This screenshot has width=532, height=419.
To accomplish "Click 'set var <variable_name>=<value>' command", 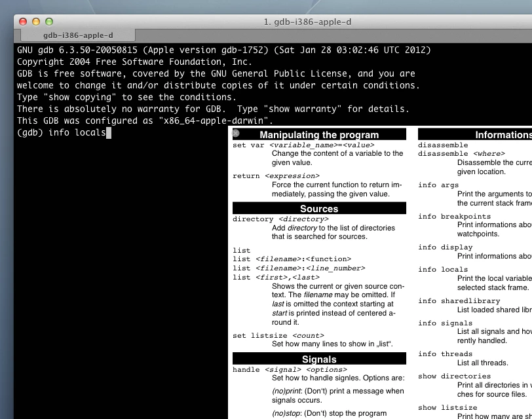I will coord(303,145).
